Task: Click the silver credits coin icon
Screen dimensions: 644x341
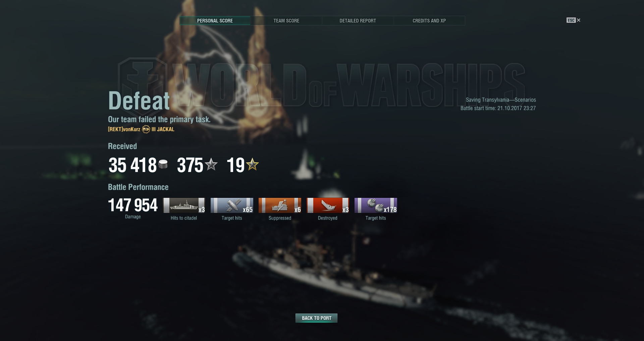Action: (x=163, y=164)
